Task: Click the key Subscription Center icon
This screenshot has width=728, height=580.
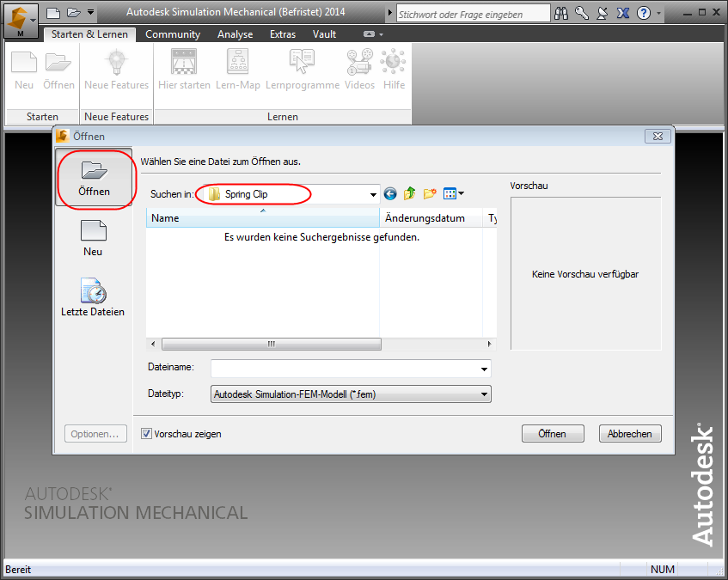Action: (x=582, y=14)
